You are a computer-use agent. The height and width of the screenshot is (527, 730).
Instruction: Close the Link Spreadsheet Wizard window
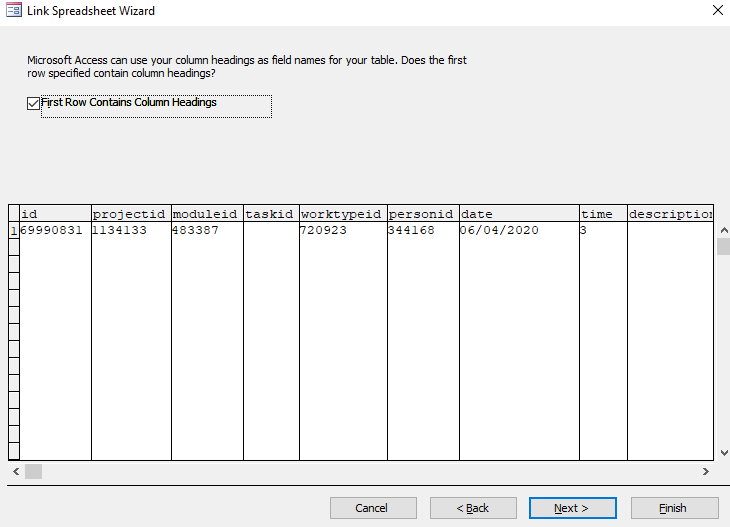[716, 11]
